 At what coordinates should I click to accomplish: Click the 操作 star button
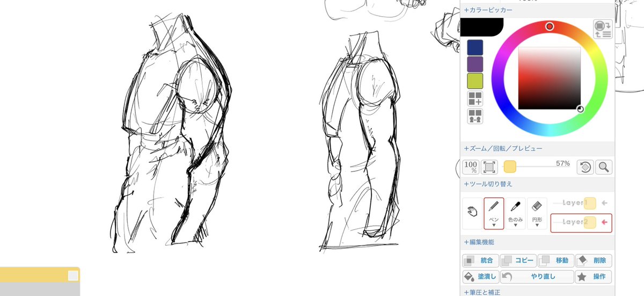[x=594, y=277]
